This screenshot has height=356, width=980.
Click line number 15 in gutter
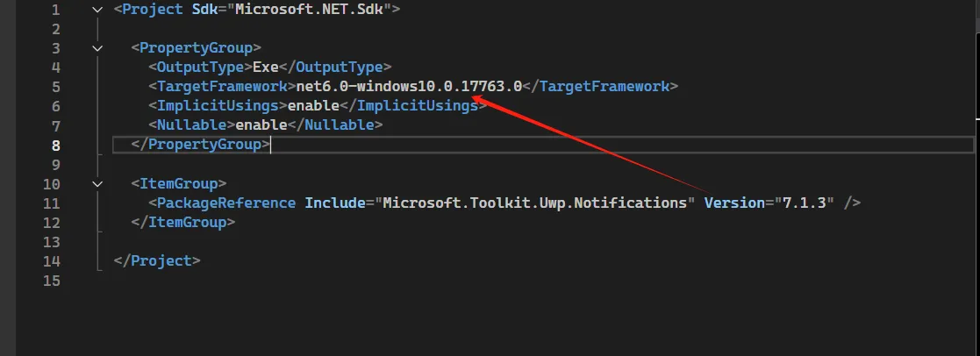52,281
